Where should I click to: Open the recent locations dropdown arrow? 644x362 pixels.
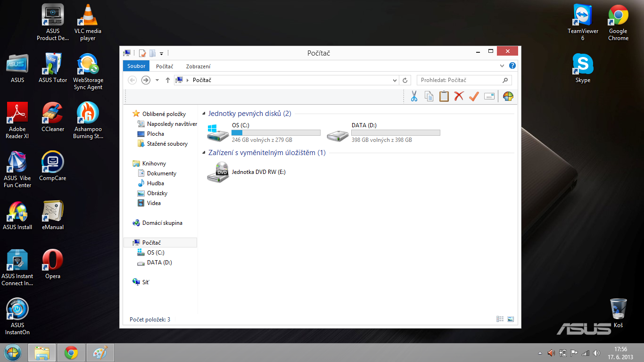[x=157, y=80]
